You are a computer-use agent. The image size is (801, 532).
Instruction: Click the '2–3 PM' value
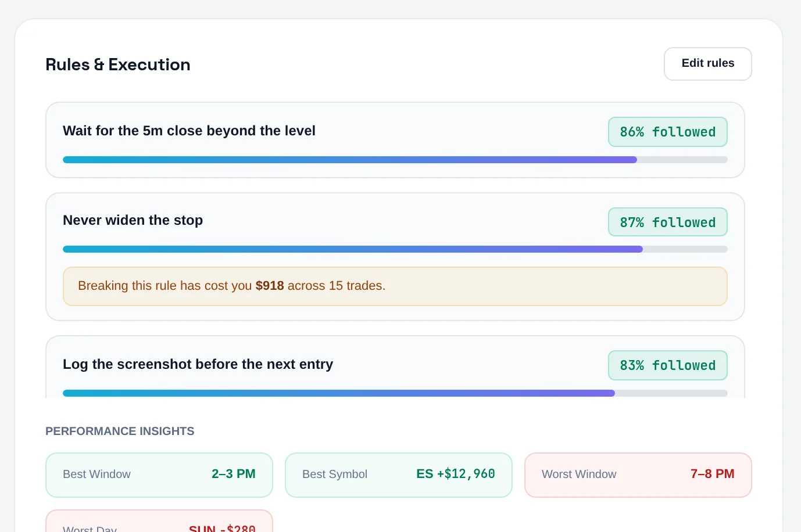(234, 474)
